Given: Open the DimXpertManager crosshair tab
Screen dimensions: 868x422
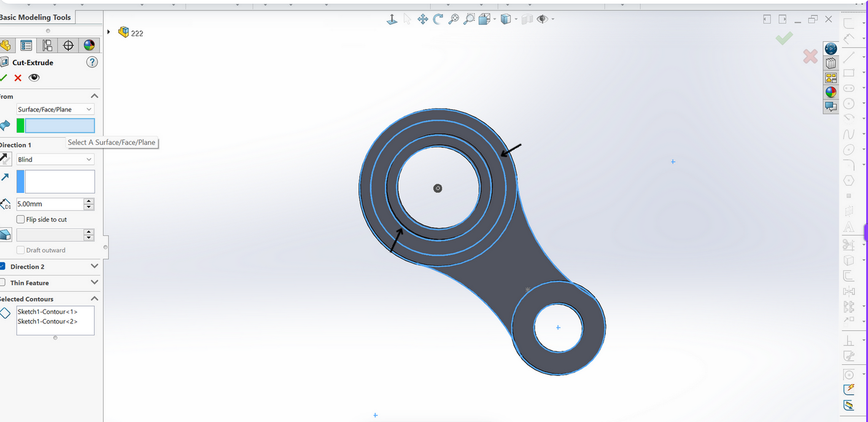Looking at the screenshot, I should pyautogui.click(x=68, y=45).
